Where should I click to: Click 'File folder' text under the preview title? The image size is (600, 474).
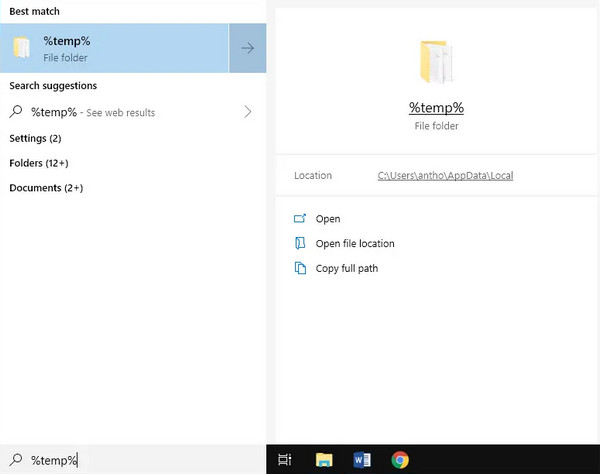click(x=436, y=126)
